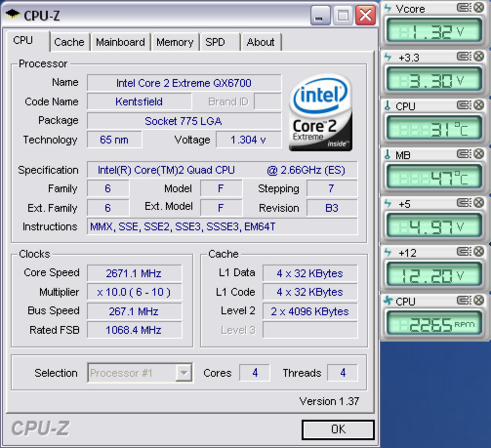Click the thermometer icon beside CPU temperature
Viewport: 491px width, 448px height.
388,106
